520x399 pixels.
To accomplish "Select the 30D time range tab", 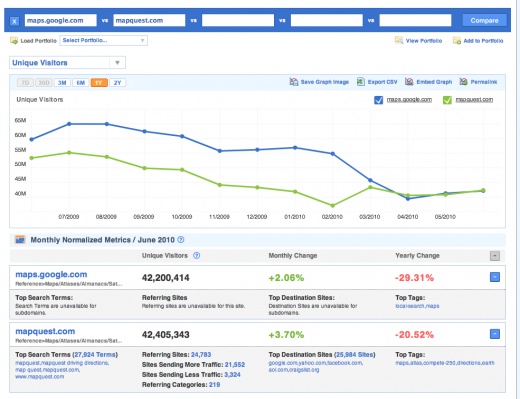I will (x=44, y=83).
